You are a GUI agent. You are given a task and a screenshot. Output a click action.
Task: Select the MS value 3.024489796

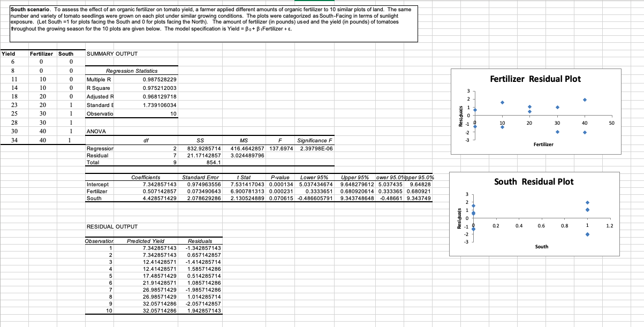(x=248, y=155)
